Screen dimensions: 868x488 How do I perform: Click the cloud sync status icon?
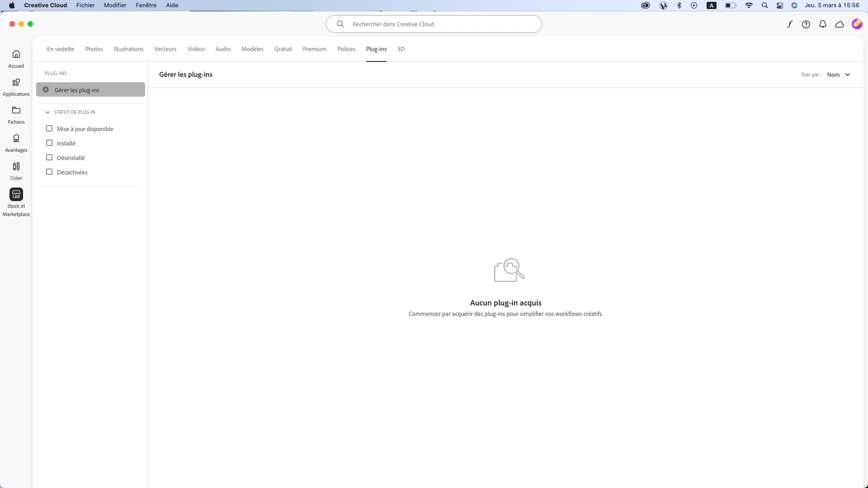[x=840, y=24]
